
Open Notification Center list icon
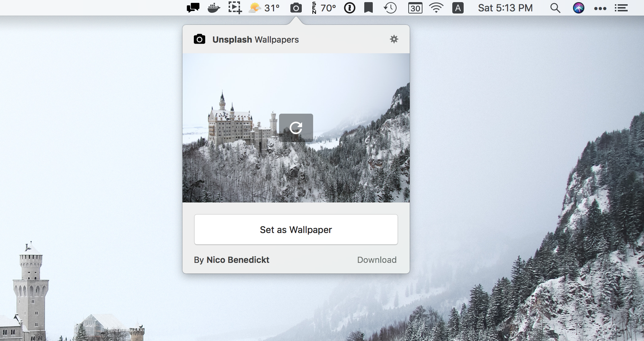coord(621,8)
